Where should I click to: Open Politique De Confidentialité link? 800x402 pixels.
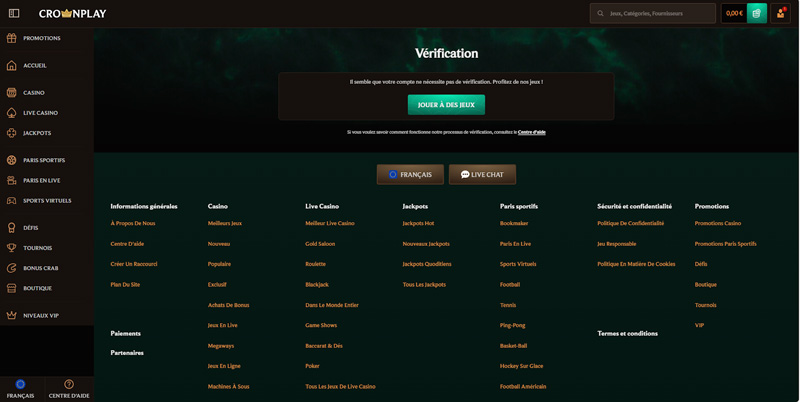(631, 223)
